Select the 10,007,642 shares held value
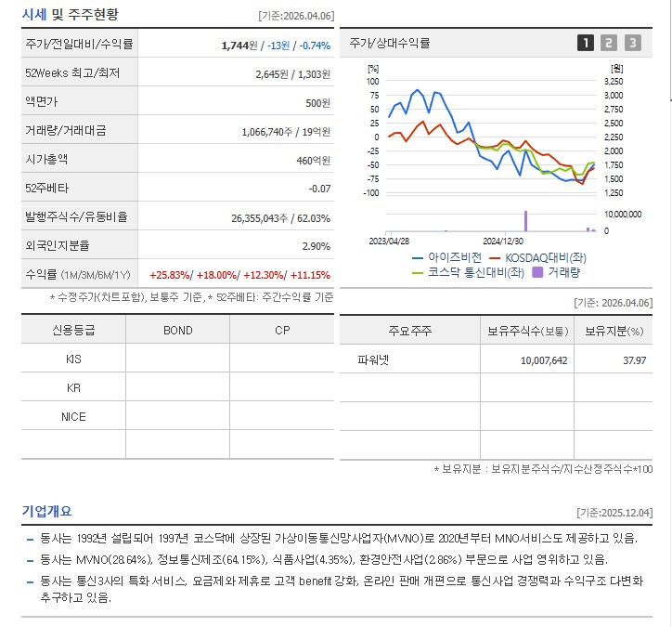 544,360
